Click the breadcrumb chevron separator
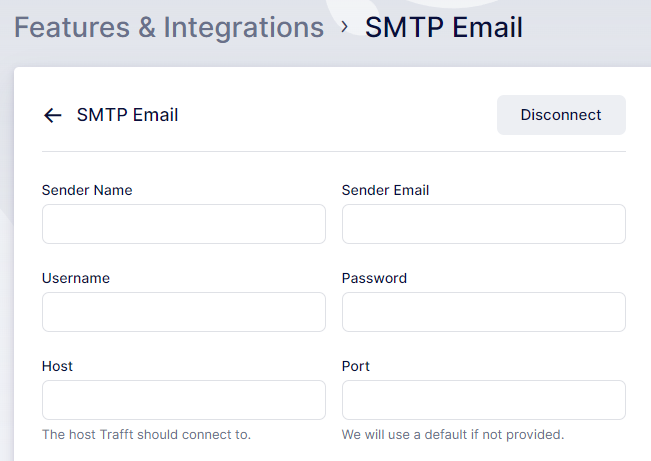 pos(344,26)
